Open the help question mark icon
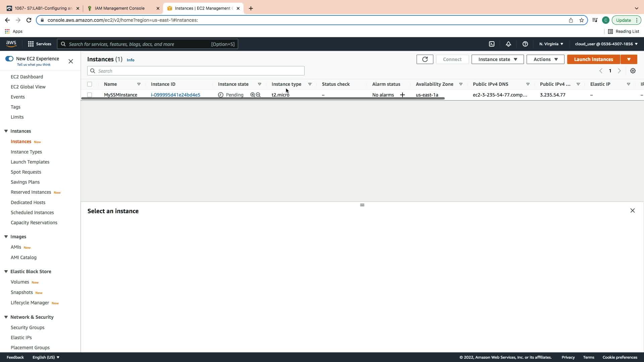This screenshot has height=362, width=644. 525,44
